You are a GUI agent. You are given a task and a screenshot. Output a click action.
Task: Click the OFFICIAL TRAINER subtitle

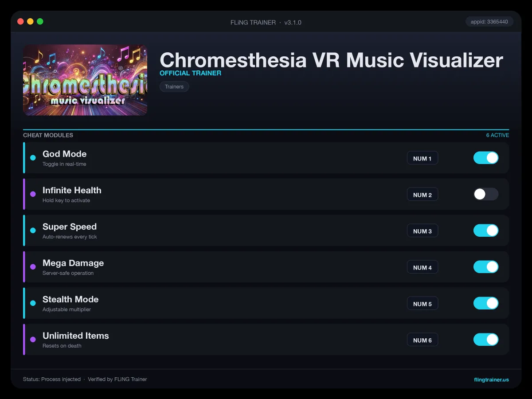pos(190,73)
